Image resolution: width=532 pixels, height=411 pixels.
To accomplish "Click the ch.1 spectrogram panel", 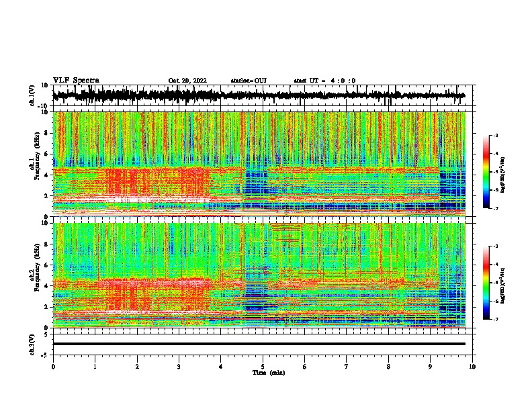I will pyautogui.click(x=259, y=164).
